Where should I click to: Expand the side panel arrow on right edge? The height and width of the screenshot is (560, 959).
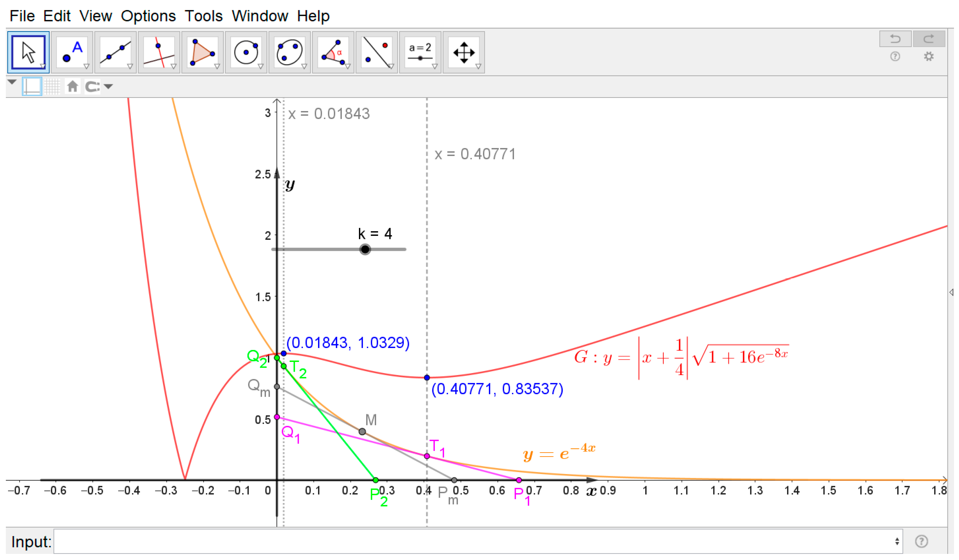(951, 292)
